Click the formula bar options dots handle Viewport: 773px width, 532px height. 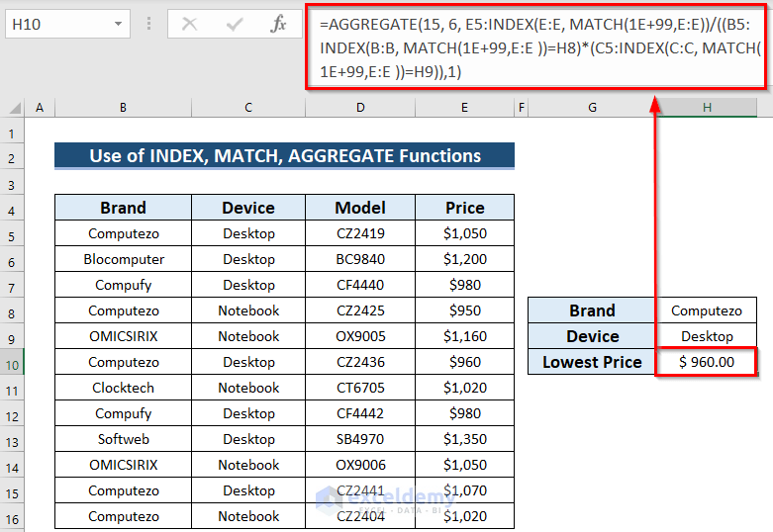tap(148, 24)
